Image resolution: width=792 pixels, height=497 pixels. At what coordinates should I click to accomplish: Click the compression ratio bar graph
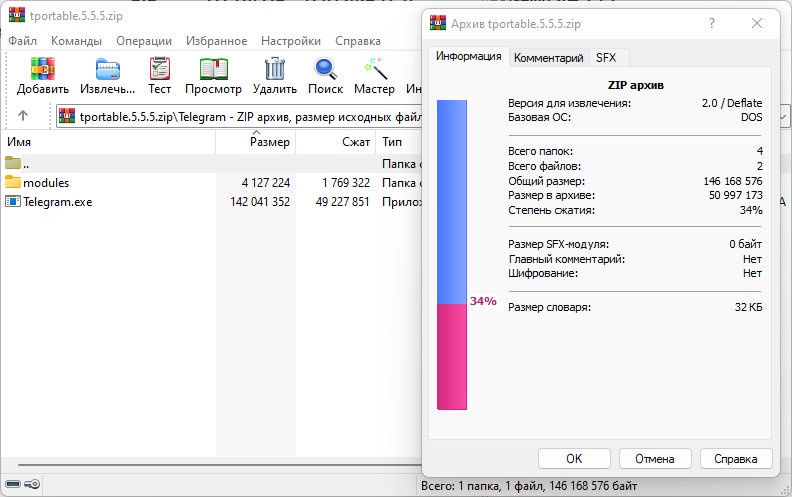(452, 255)
